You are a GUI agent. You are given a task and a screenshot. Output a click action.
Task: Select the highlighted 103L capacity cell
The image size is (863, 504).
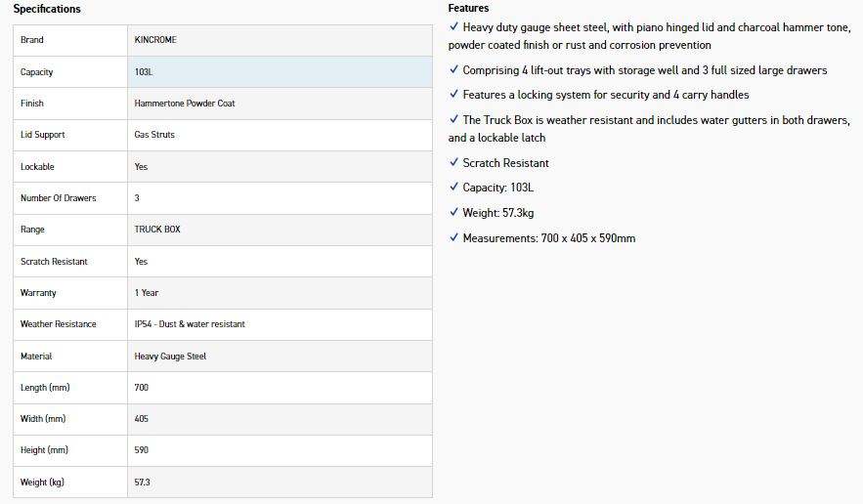(280, 71)
